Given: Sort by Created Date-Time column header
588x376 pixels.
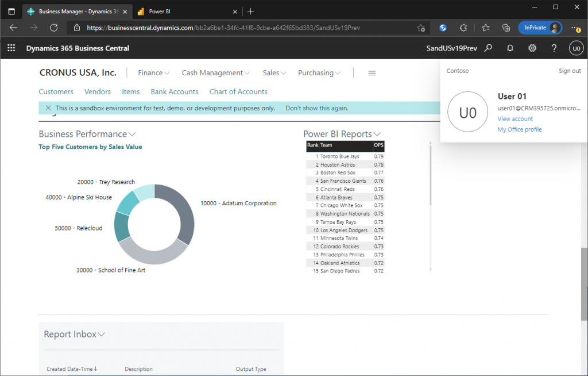Looking at the screenshot, I should click(x=72, y=369).
